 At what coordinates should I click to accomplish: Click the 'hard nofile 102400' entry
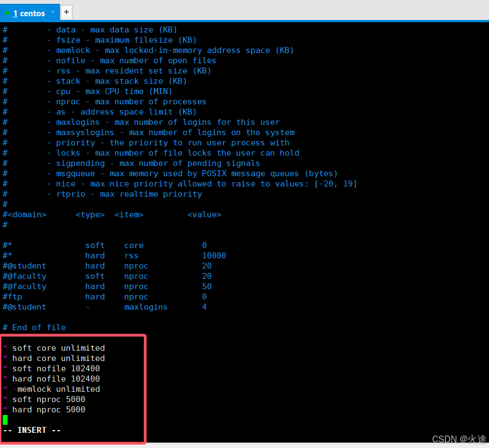coord(51,378)
